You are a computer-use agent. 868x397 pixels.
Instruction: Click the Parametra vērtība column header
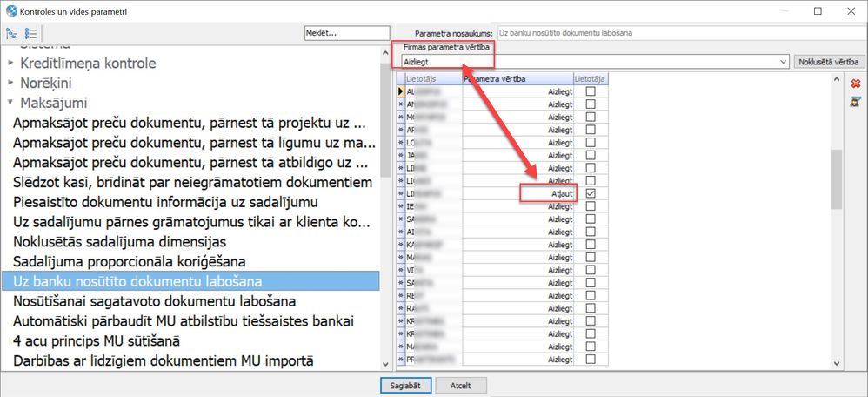[517, 79]
